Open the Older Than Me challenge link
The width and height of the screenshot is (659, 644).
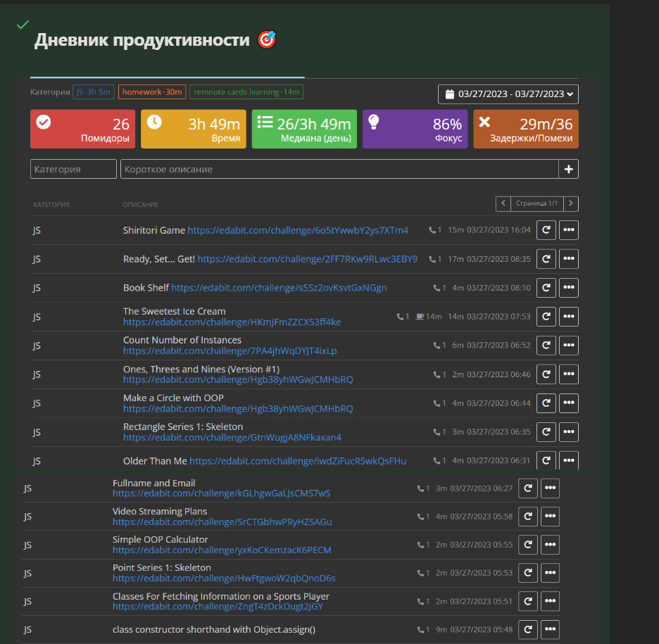coord(297,461)
